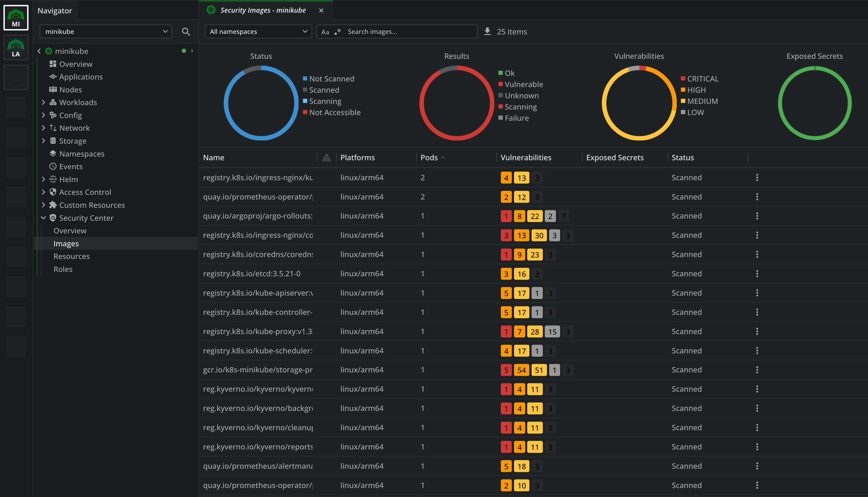868x497 pixels.
Task: Open the LA cluster icon in sidebar
Action: [x=16, y=48]
